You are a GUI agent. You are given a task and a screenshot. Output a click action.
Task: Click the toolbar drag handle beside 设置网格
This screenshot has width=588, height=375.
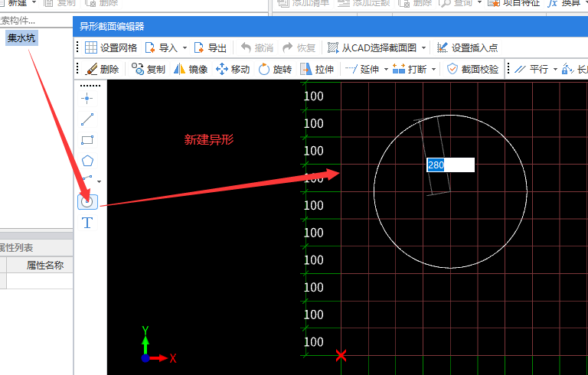[77, 47]
